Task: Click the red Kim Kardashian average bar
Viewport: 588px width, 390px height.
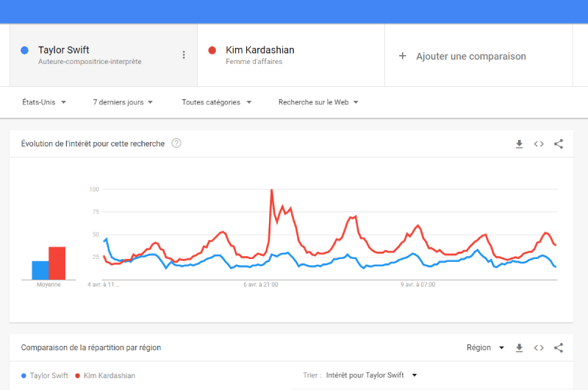Action: click(x=57, y=263)
